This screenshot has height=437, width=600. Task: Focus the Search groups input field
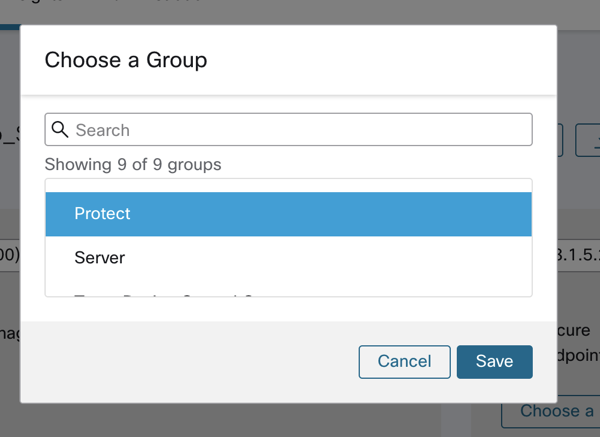point(300,130)
